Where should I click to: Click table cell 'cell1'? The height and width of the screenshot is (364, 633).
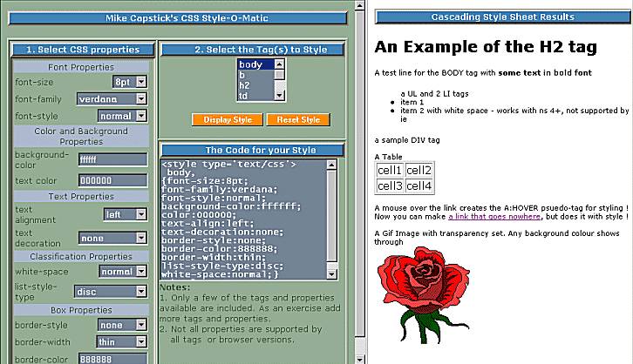point(389,170)
